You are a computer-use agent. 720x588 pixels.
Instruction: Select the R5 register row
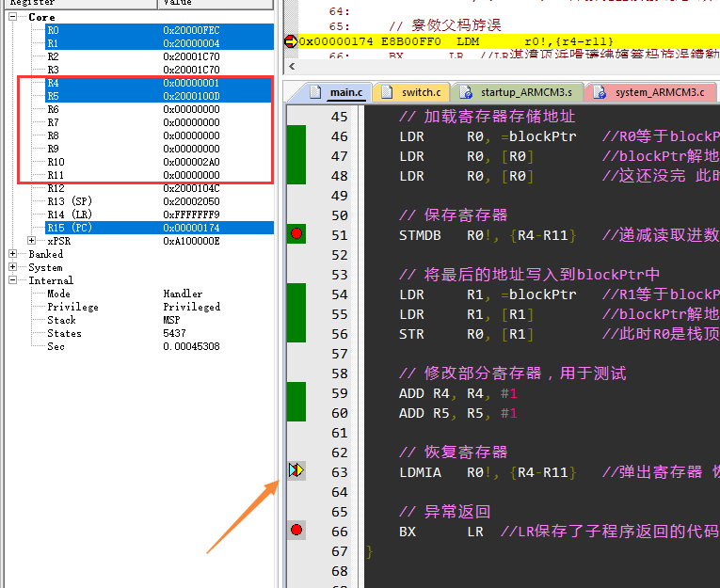point(159,96)
